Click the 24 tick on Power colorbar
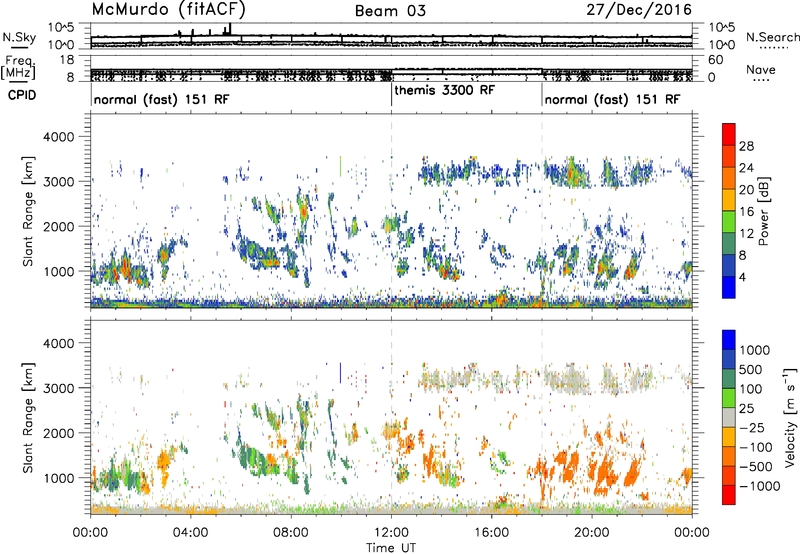The image size is (800, 554). pos(746,168)
